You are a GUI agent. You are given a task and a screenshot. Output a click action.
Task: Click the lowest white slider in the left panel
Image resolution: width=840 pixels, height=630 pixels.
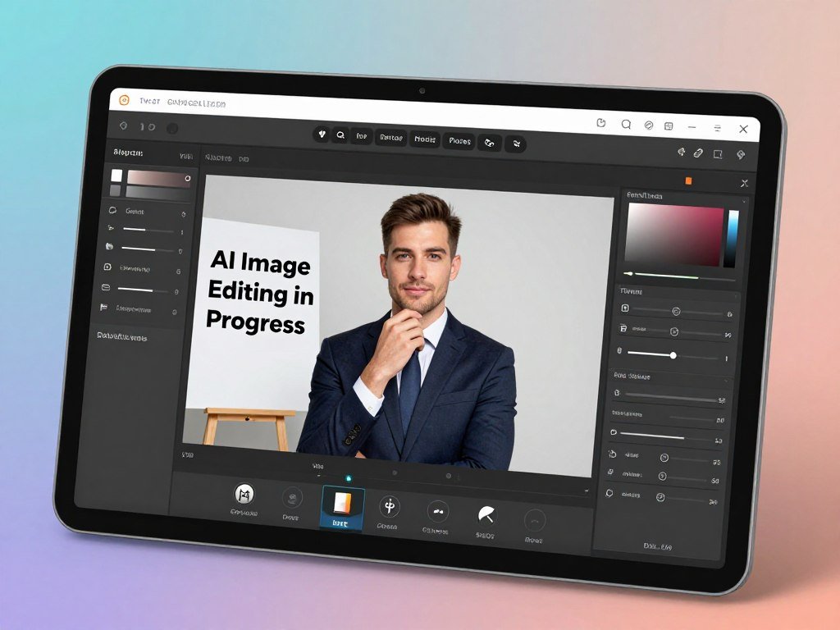pos(143,290)
